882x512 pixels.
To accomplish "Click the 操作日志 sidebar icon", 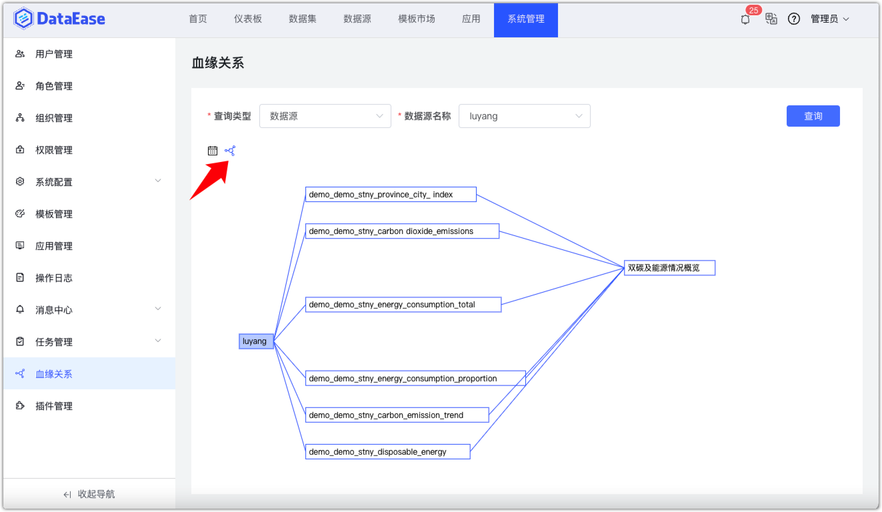I will [x=20, y=277].
